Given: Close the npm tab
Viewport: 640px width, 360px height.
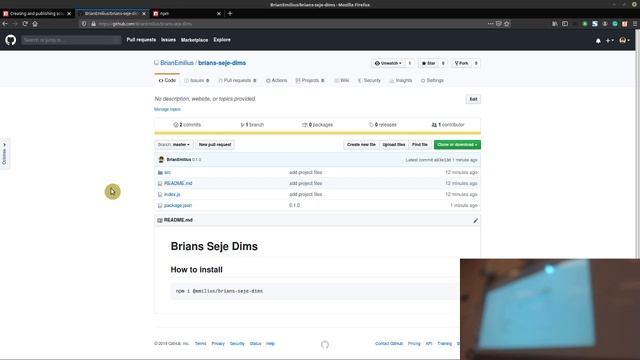Looking at the screenshot, I should tap(219, 13).
